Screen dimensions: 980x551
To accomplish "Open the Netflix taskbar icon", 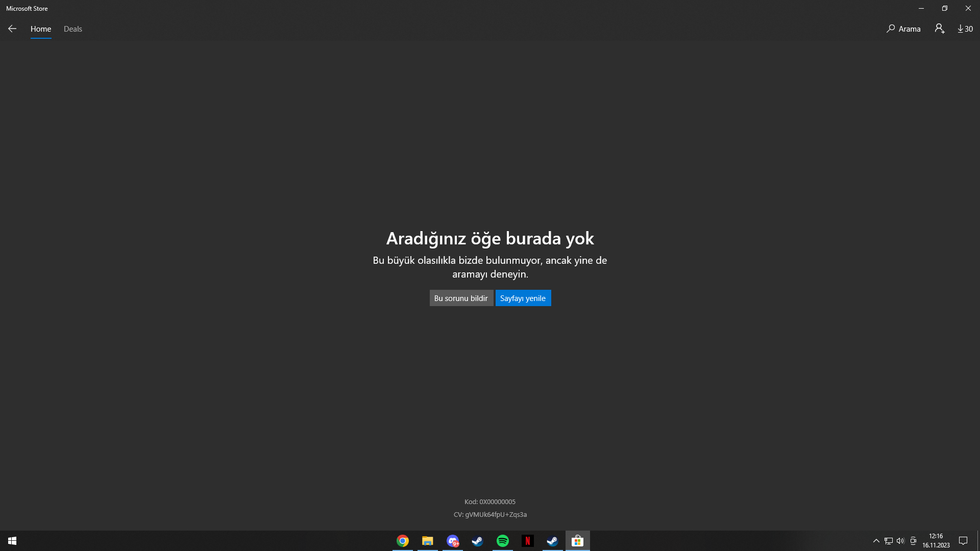I will (x=528, y=541).
